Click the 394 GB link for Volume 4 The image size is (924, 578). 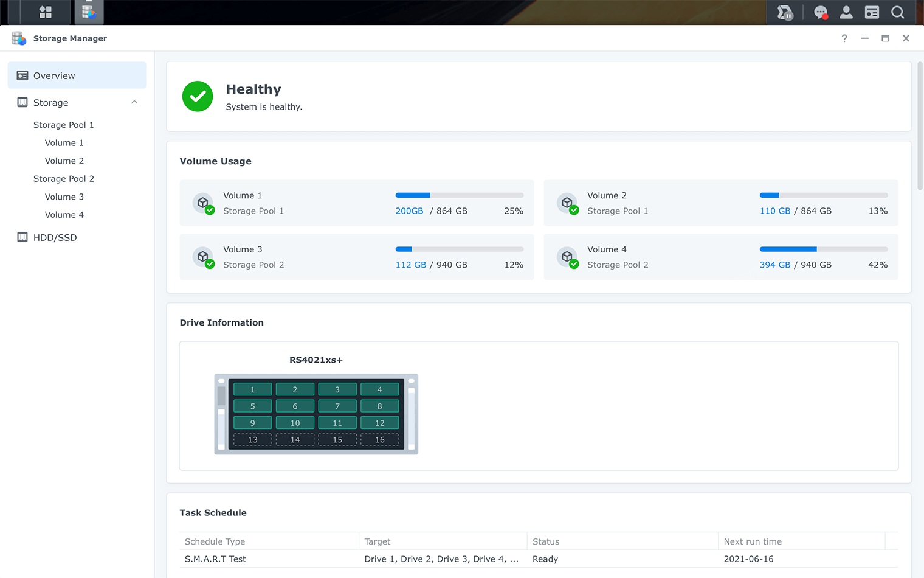[x=774, y=265]
